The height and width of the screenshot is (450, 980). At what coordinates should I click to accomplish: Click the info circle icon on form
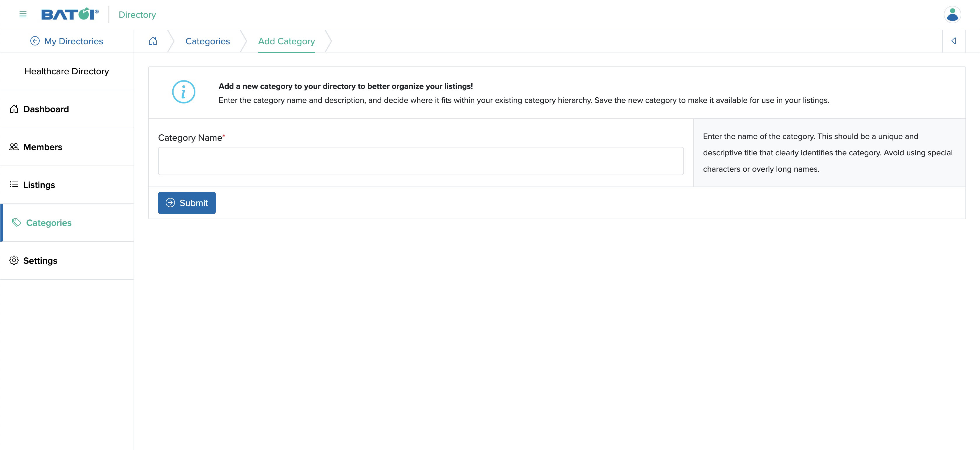coord(184,92)
